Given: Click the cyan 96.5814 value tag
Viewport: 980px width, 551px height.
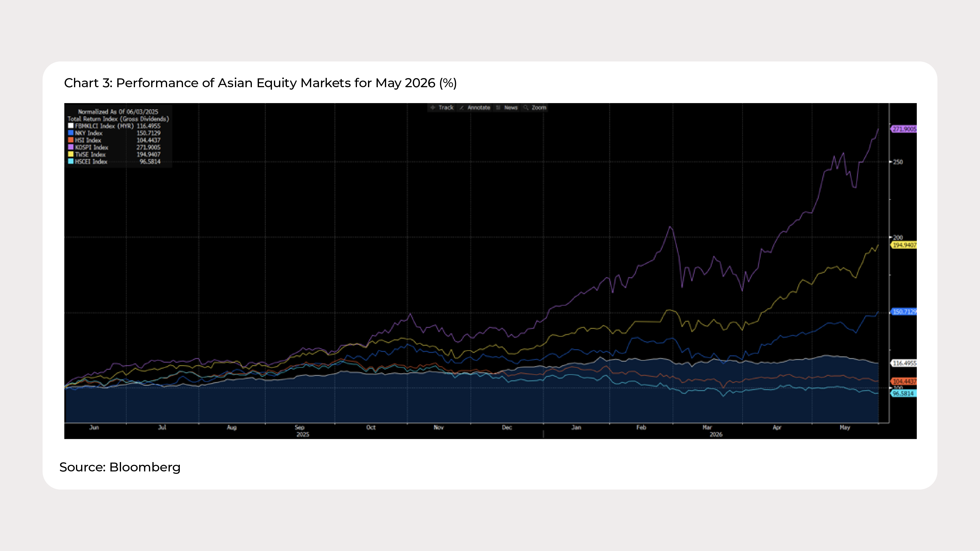Looking at the screenshot, I should point(904,394).
